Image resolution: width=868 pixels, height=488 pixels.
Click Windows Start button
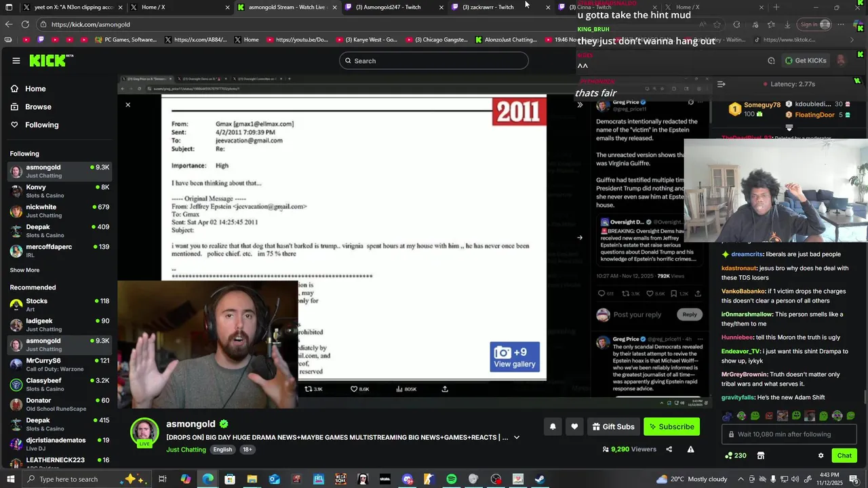(10, 479)
